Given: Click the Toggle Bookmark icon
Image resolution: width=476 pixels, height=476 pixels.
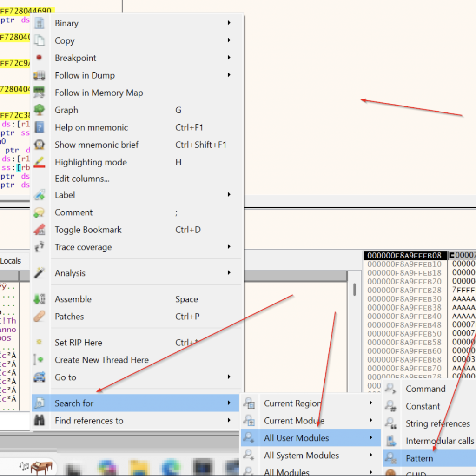Looking at the screenshot, I should coord(40,230).
